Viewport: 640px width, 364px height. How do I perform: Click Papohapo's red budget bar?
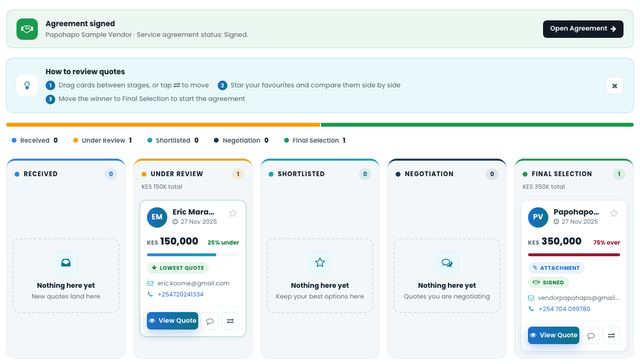pyautogui.click(x=574, y=255)
